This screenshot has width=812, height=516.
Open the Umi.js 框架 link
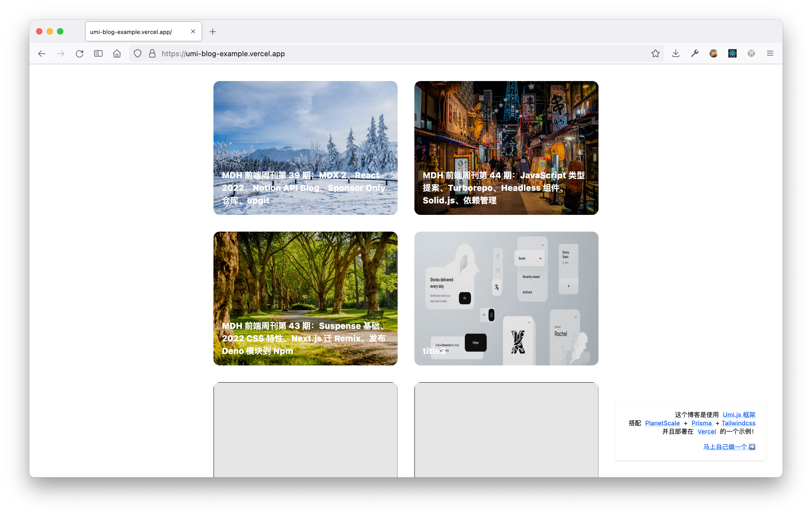point(739,415)
